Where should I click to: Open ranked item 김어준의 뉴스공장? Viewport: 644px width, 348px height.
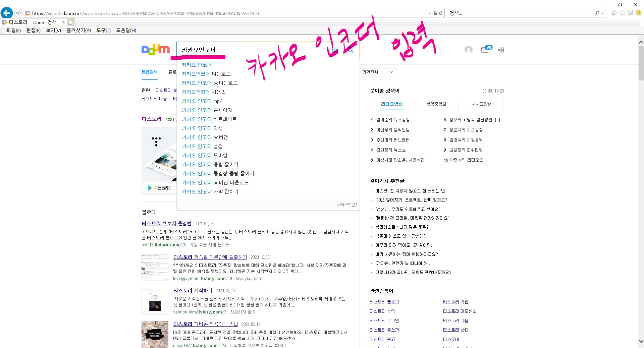[393, 120]
